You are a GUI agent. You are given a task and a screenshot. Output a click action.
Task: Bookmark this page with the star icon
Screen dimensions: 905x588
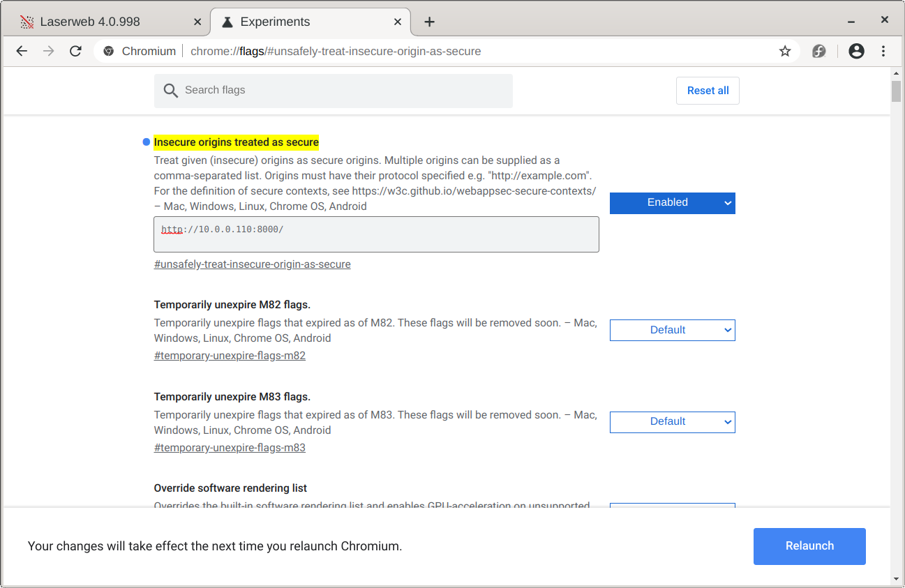[x=785, y=51]
